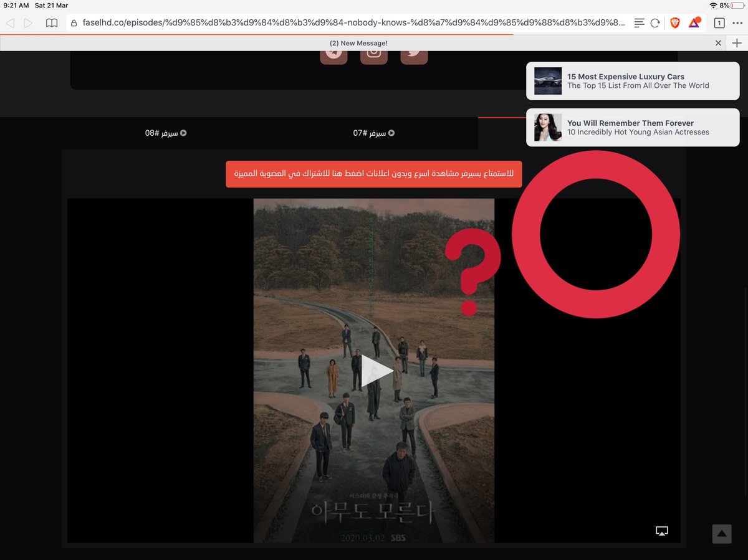Select the "(2) New Message!" tab
This screenshot has width=748, height=560.
tap(358, 43)
